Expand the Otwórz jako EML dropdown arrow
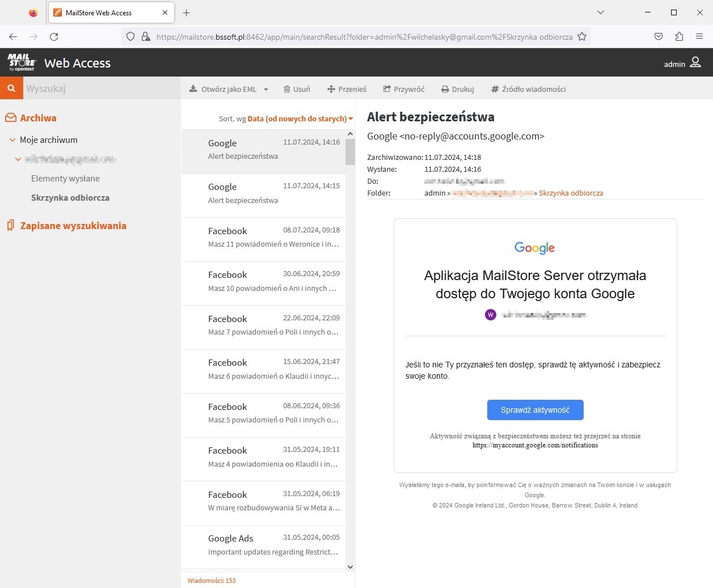 [x=265, y=89]
